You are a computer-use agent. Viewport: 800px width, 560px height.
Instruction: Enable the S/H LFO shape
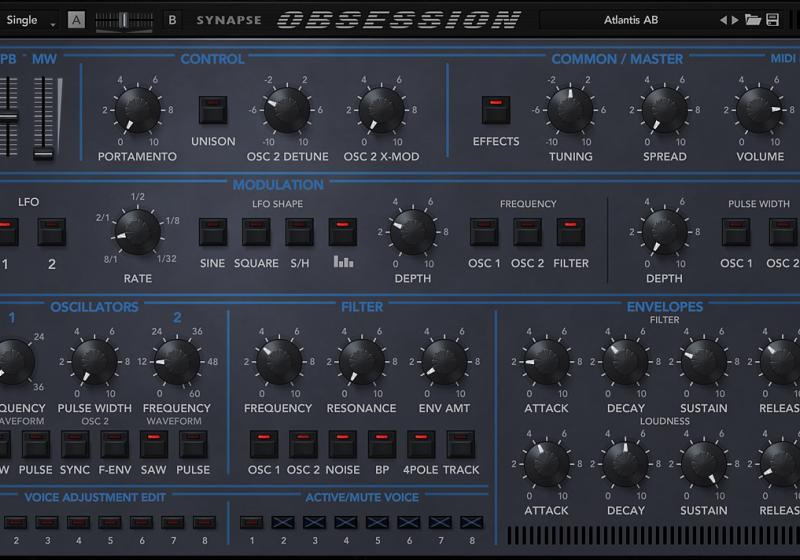[x=299, y=232]
